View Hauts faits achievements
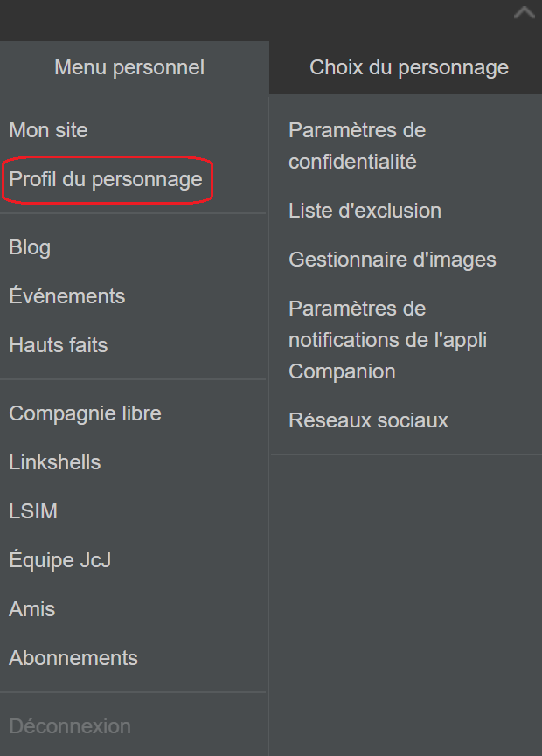The height and width of the screenshot is (756, 542). [59, 345]
